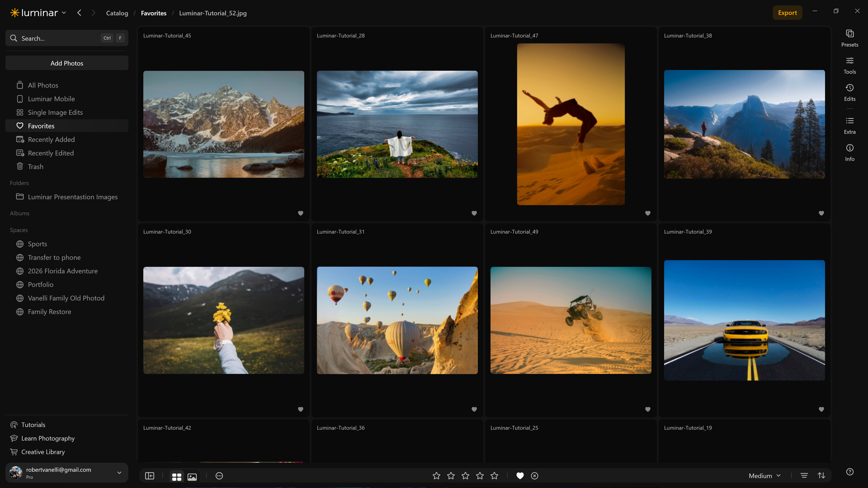Click Luminar-Tutorial_52.jpg breadcrumb text
The width and height of the screenshot is (868, 488).
click(x=213, y=13)
